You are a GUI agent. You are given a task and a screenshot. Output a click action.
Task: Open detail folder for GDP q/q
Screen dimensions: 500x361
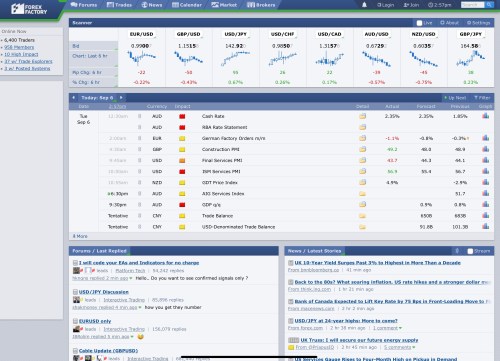(362, 204)
